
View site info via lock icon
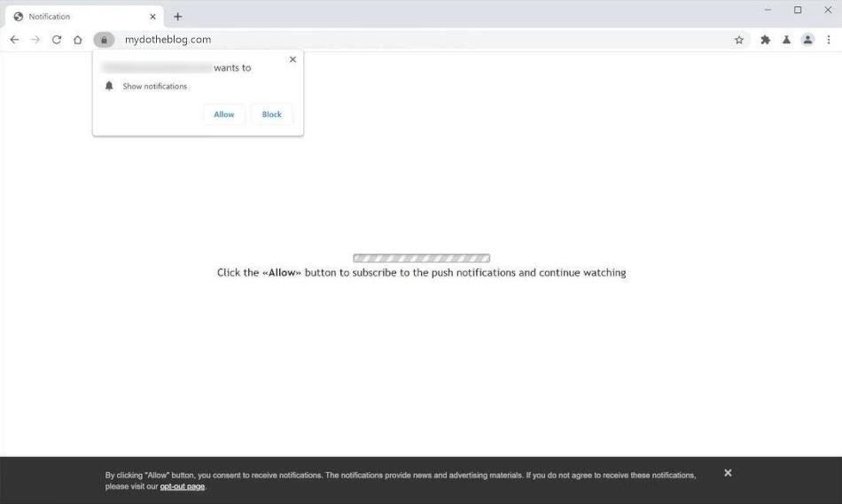pyautogui.click(x=104, y=40)
